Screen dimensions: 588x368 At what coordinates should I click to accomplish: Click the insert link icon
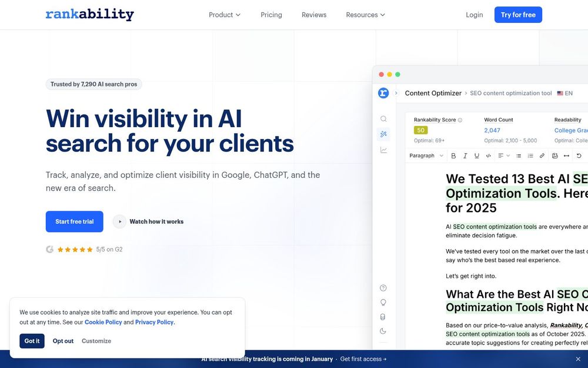542,155
